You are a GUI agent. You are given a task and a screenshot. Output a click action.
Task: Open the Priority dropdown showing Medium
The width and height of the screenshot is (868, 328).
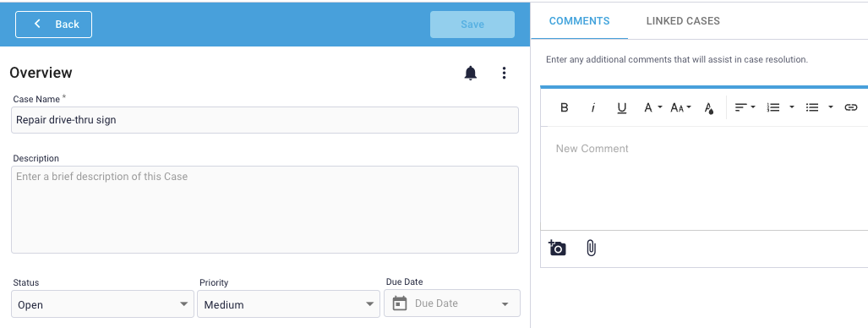(288, 304)
